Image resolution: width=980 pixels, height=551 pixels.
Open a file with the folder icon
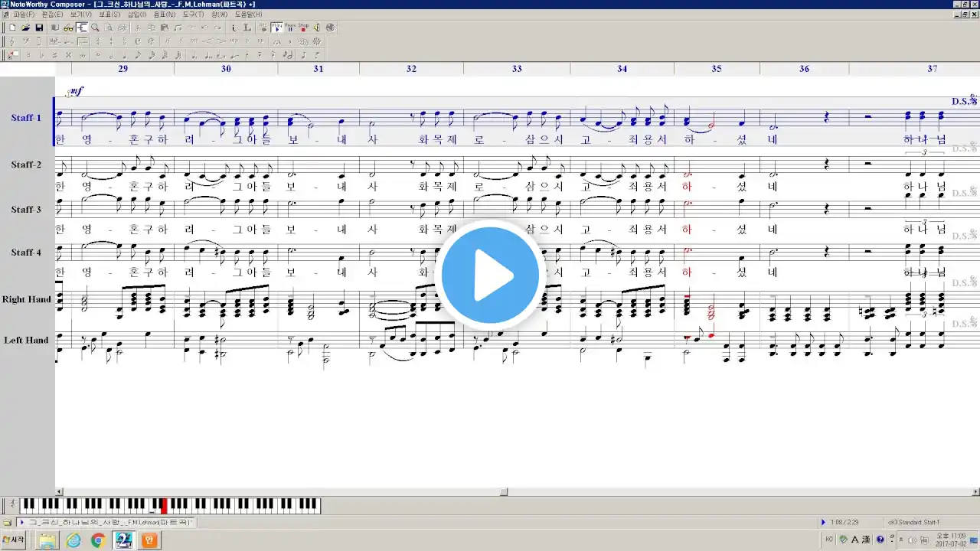point(25,28)
